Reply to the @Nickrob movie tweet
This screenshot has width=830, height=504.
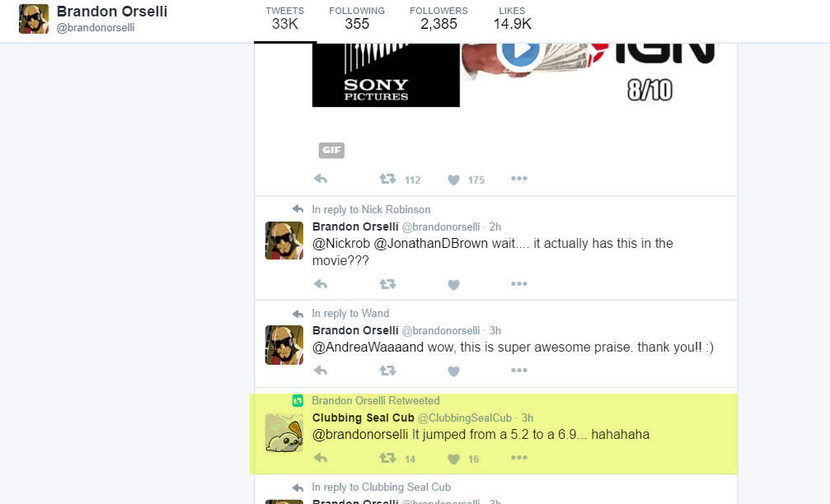pyautogui.click(x=321, y=284)
